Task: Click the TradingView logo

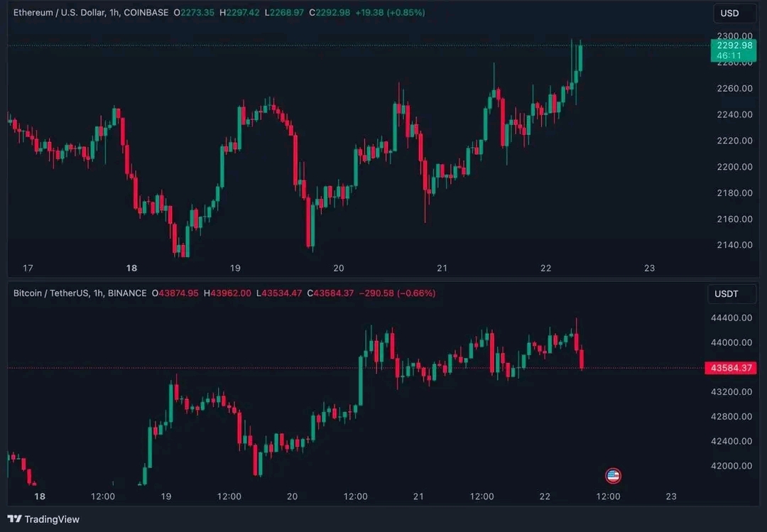Action: tap(43, 519)
